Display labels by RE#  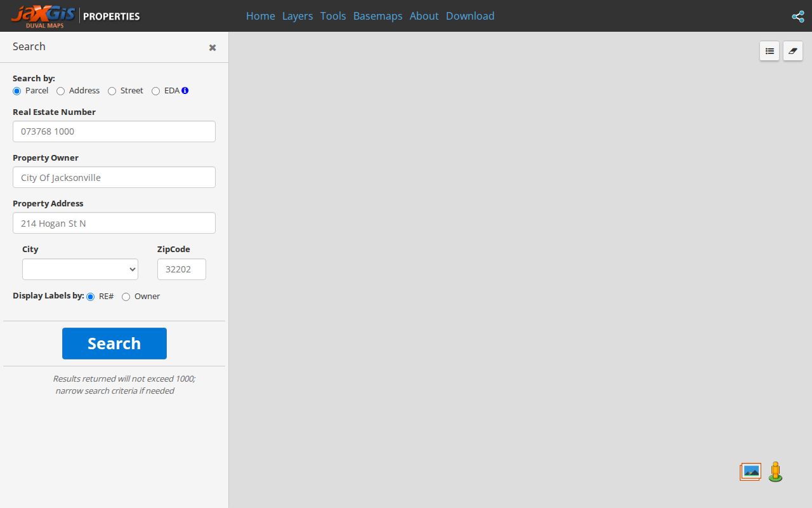tap(91, 297)
